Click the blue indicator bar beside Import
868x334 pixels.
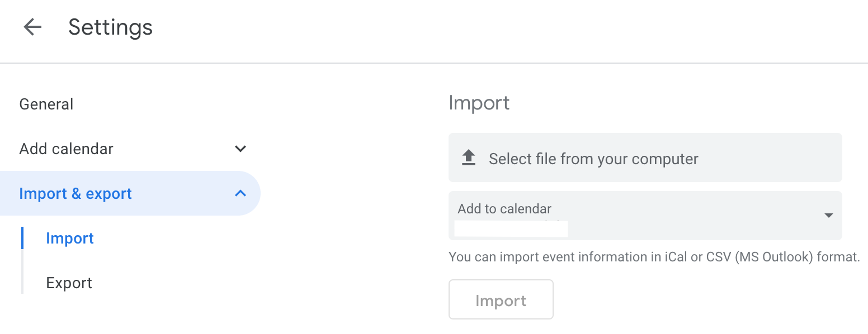coord(22,238)
